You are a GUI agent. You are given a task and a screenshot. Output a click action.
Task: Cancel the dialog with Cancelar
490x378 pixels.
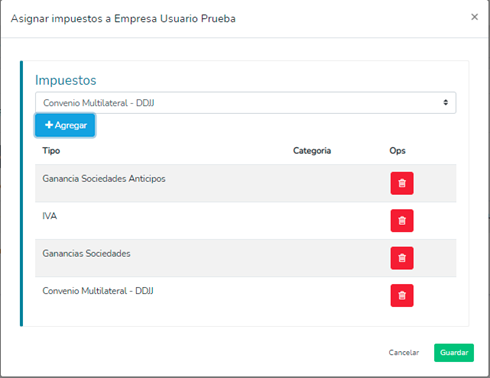pyautogui.click(x=404, y=353)
